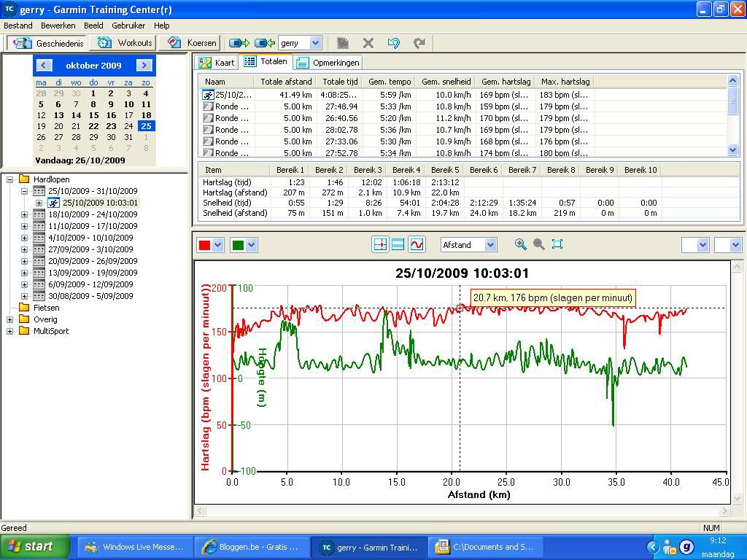Expand hidden system tray icons arrow
This screenshot has width=747, height=560.
pos(653,547)
